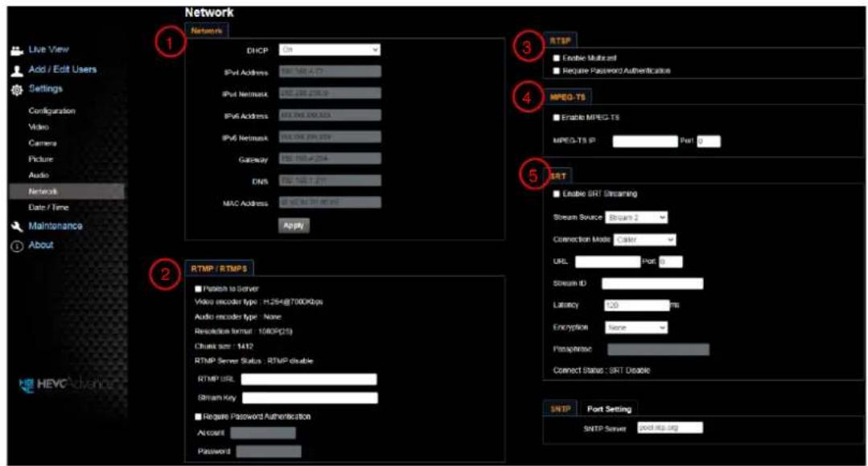Image resolution: width=868 pixels, height=466 pixels.
Task: Select the RTSP tab header
Action: (x=560, y=41)
